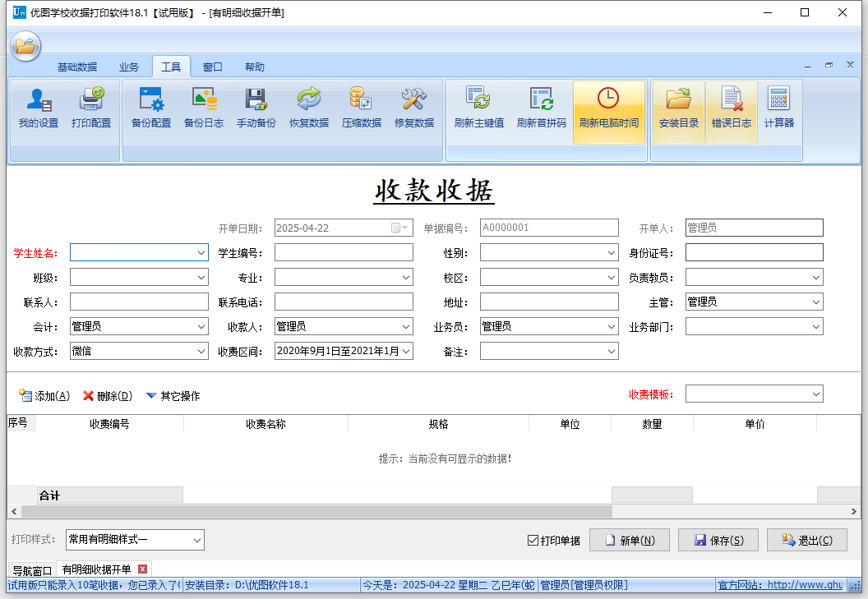The width and height of the screenshot is (868, 599).
Task: Click the 保存(S) save button
Action: (x=718, y=541)
